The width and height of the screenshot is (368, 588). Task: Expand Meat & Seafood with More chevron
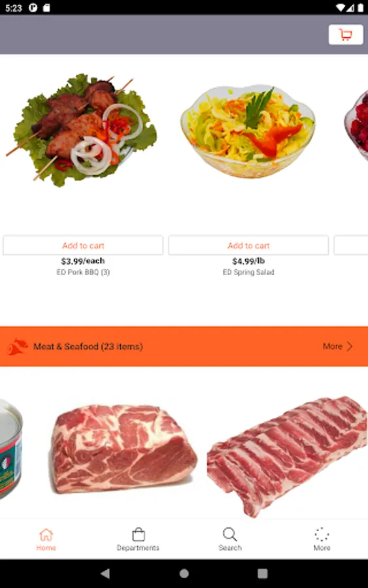pos(338,346)
